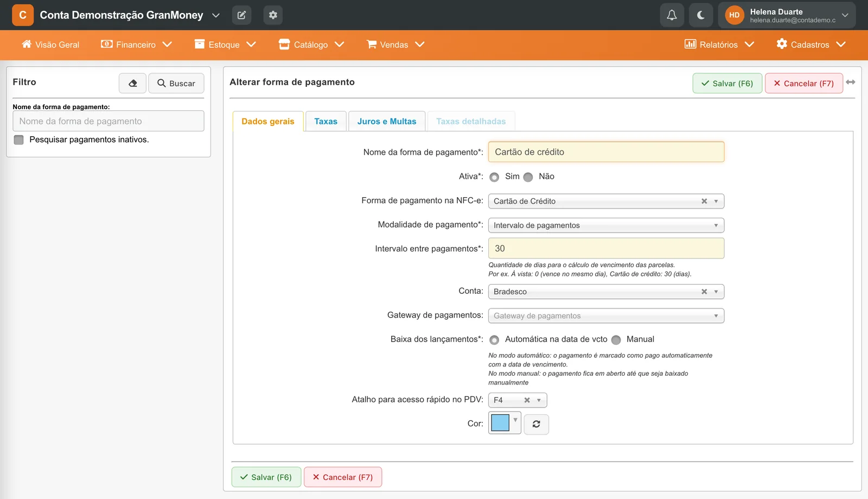Open account settings gear icon

point(273,15)
